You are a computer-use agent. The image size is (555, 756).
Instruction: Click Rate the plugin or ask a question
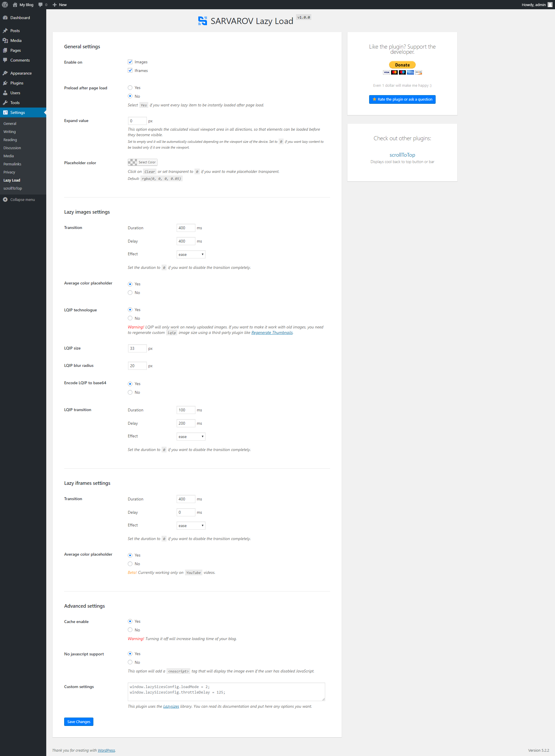(x=402, y=99)
